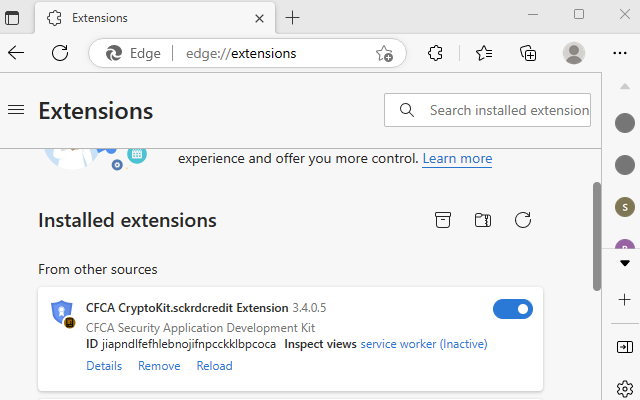The height and width of the screenshot is (400, 640).
Task: Open sidebar settings gear icon
Action: pyautogui.click(x=625, y=388)
